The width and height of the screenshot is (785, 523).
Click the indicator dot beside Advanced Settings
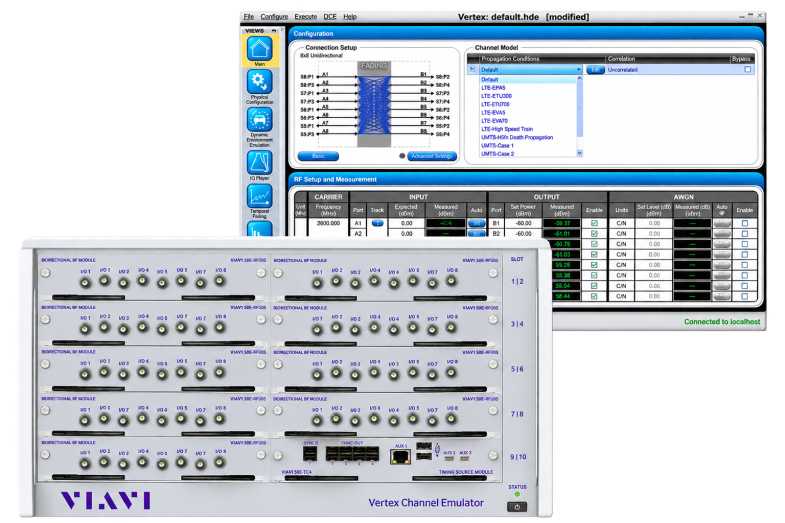point(402,156)
